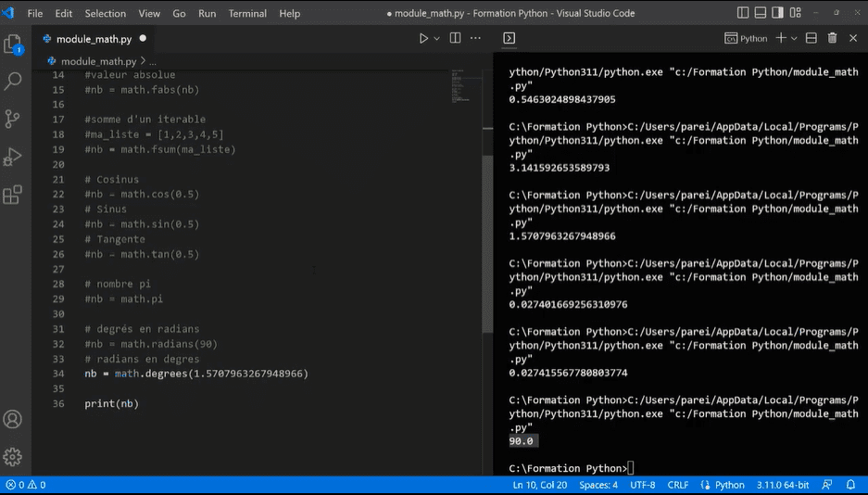Screen dimensions: 868x495
Task: Expand the run button dropdown arrow
Action: (x=436, y=38)
